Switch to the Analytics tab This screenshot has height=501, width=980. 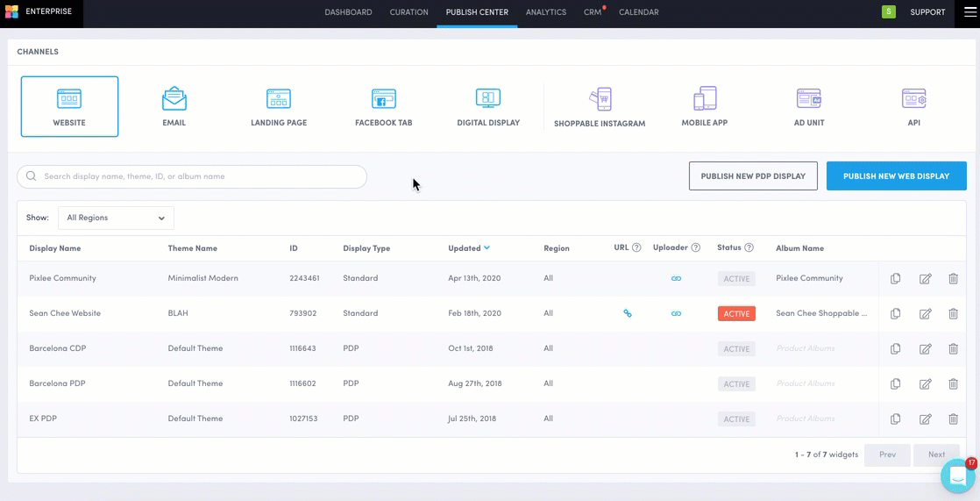click(x=546, y=12)
